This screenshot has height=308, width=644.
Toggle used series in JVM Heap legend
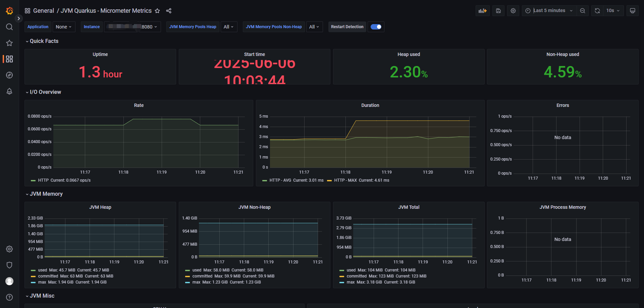tap(43, 270)
